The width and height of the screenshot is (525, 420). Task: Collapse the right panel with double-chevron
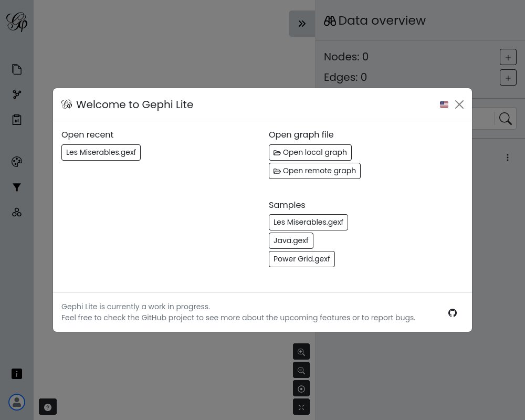pos(302,24)
